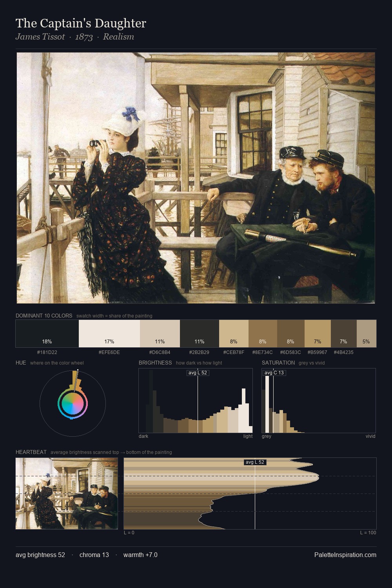Click the DOMINANT 10 COLORS heading

(44, 316)
